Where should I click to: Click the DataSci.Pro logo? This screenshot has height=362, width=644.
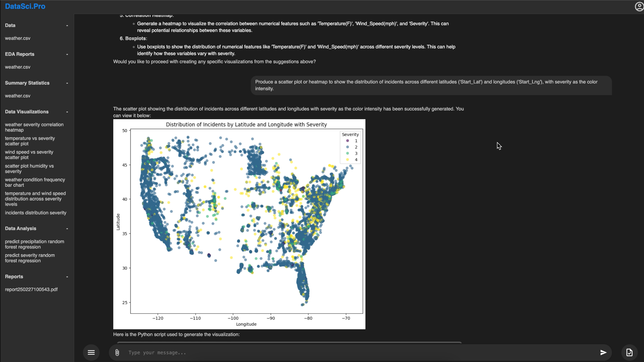pyautogui.click(x=25, y=7)
